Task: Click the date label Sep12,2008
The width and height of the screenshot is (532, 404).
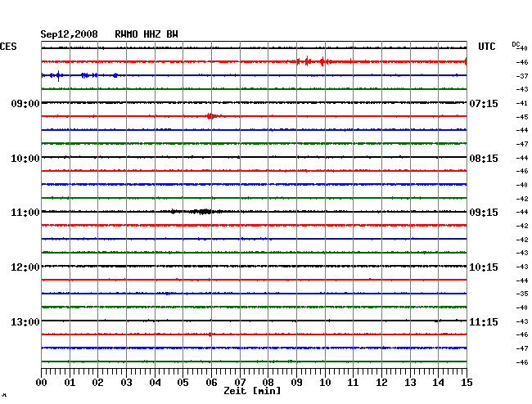Action: pos(70,34)
